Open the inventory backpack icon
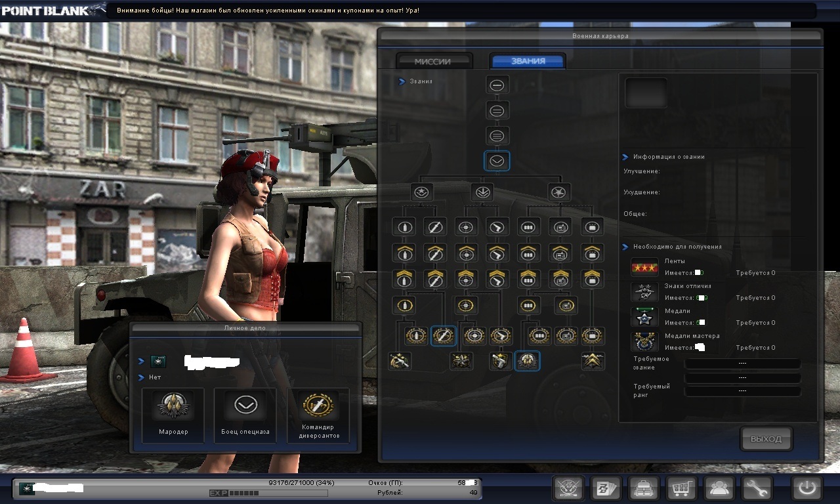The width and height of the screenshot is (840, 504). coord(644,488)
